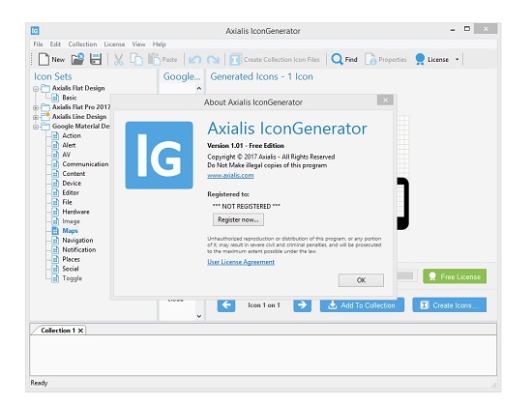
Task: Open the Help menu
Action: pos(160,44)
